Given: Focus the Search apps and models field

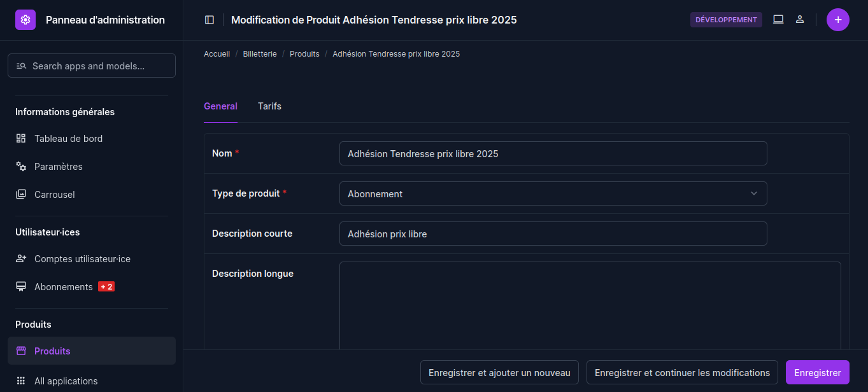Looking at the screenshot, I should (x=92, y=66).
